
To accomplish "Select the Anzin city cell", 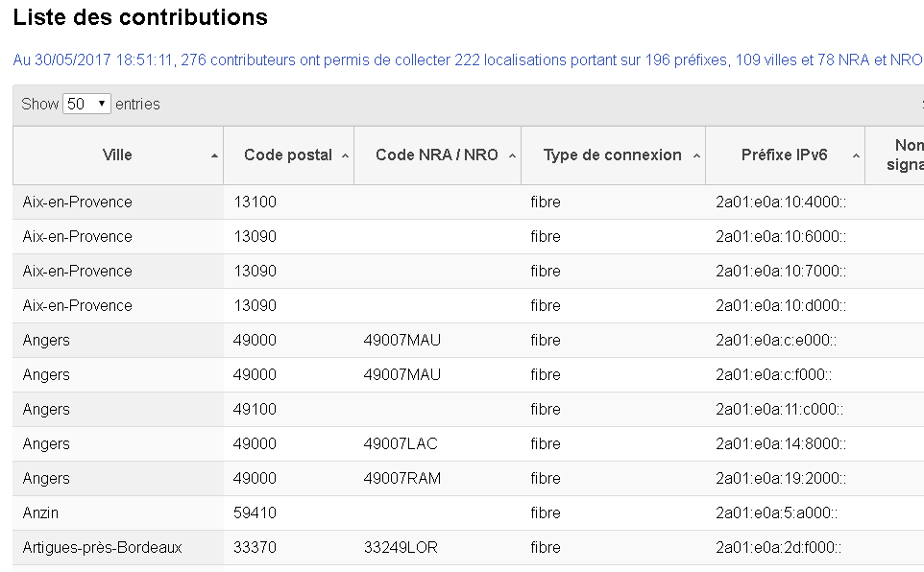I will coord(40,512).
